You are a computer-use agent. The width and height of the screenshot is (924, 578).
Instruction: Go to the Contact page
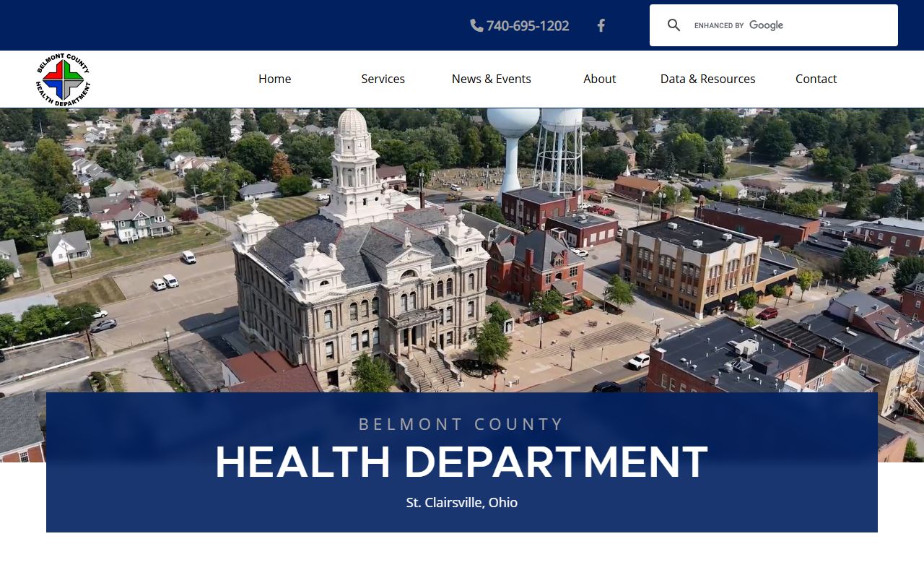coord(816,79)
